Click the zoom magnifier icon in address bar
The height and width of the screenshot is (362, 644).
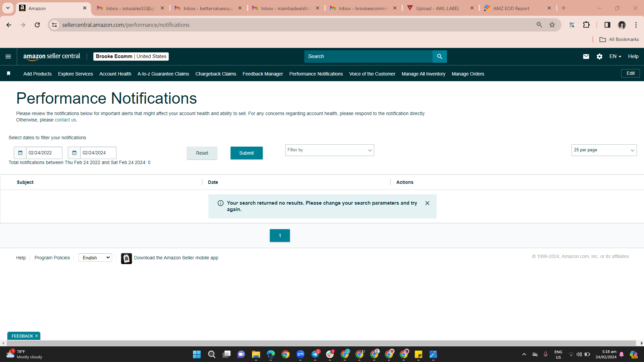coord(539,25)
